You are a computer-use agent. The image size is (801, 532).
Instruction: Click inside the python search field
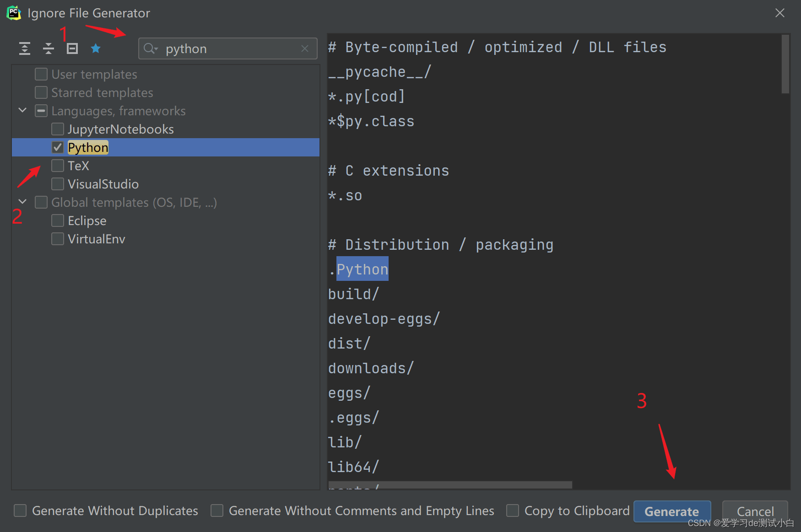tap(228, 48)
